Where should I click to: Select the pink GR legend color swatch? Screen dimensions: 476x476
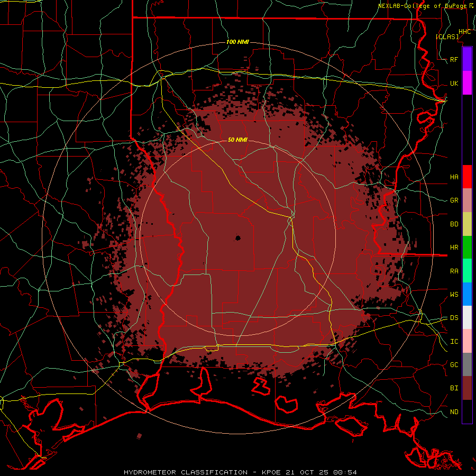click(x=467, y=200)
